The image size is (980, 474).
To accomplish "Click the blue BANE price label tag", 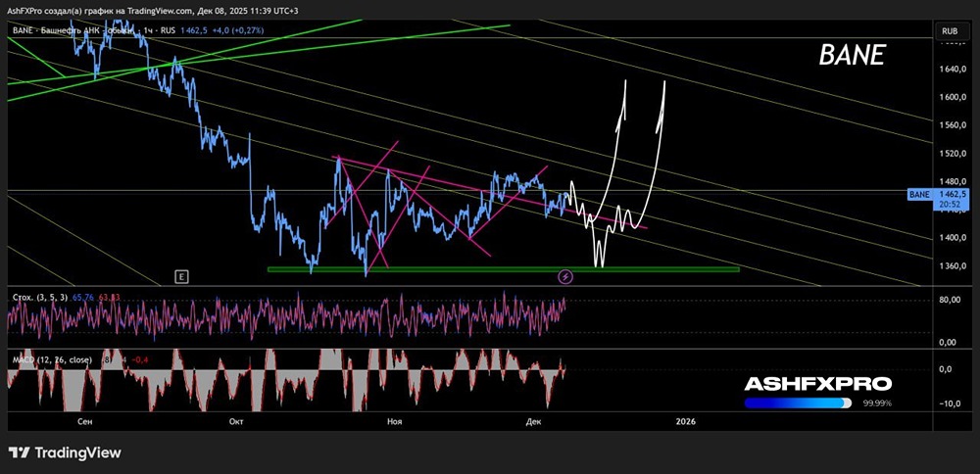I will pyautogui.click(x=919, y=195).
